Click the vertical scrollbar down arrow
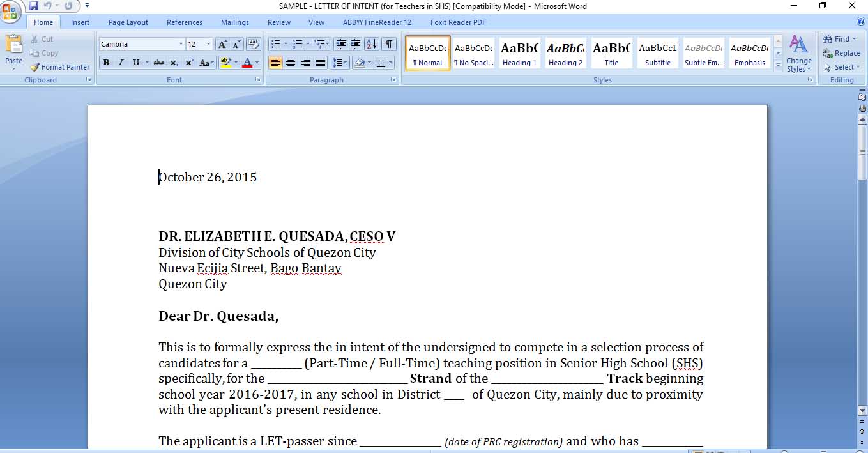The width and height of the screenshot is (868, 453). [862, 410]
